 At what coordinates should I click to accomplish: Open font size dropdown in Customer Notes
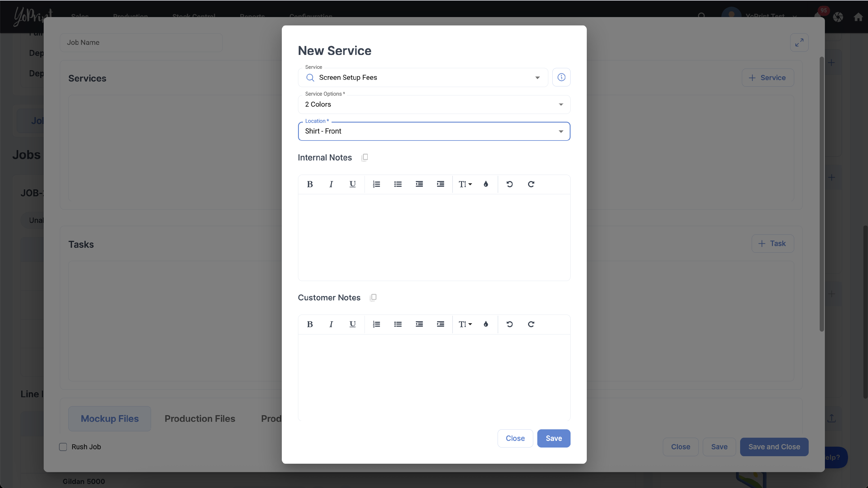[x=465, y=324]
